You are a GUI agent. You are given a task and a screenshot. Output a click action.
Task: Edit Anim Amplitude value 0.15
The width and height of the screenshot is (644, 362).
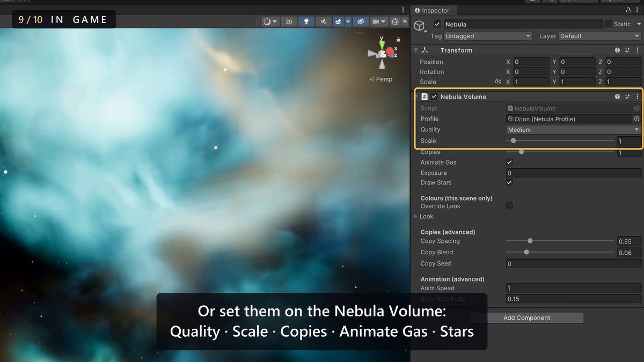tap(574, 299)
